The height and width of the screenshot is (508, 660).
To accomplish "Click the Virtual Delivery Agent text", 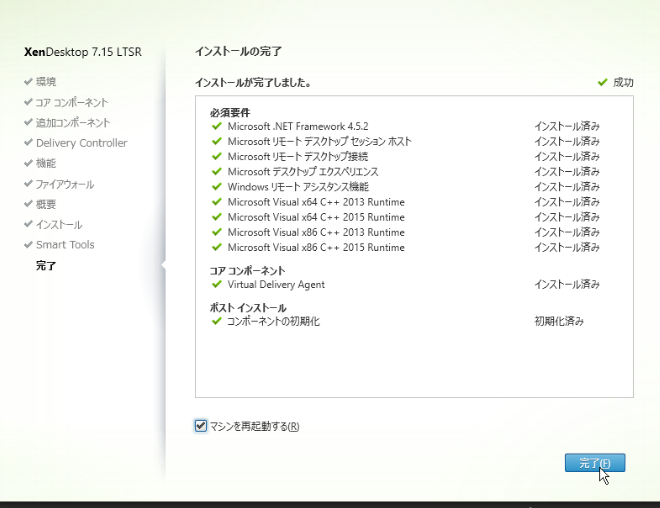I will click(x=276, y=285).
